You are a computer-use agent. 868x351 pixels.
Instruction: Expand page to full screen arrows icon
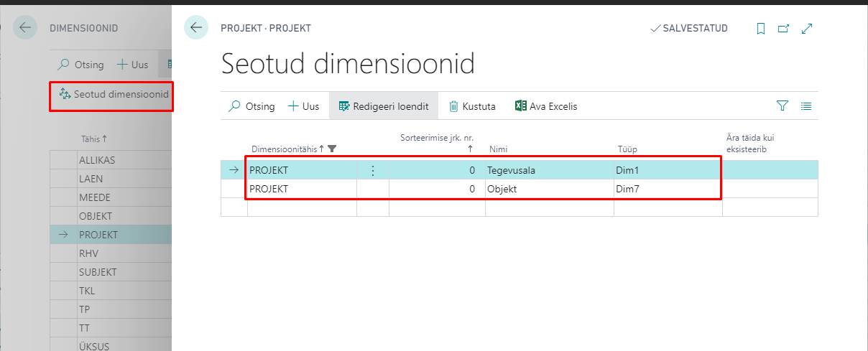807,29
